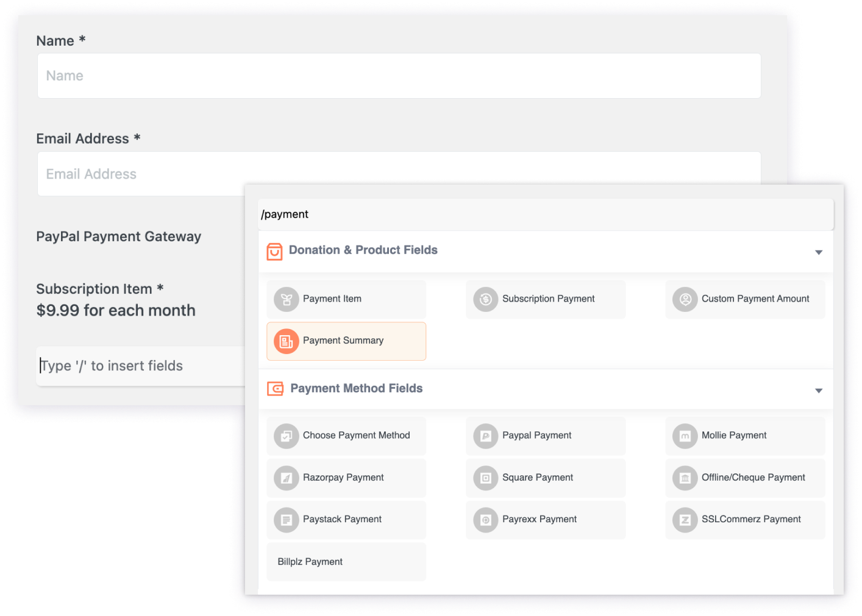Click the Paypal Payment icon

coord(485,436)
